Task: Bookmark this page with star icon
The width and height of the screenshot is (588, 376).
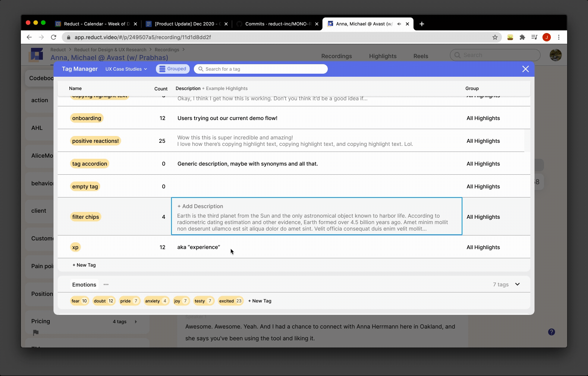Action: [495, 37]
